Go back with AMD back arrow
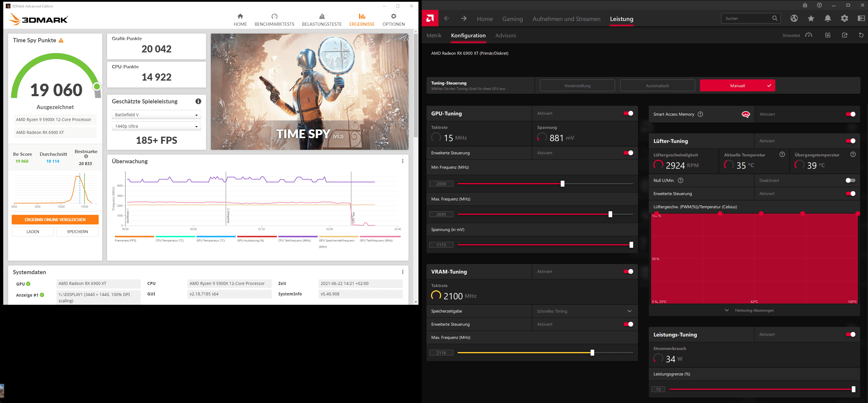Viewport: 868px width, 403px height. click(447, 19)
